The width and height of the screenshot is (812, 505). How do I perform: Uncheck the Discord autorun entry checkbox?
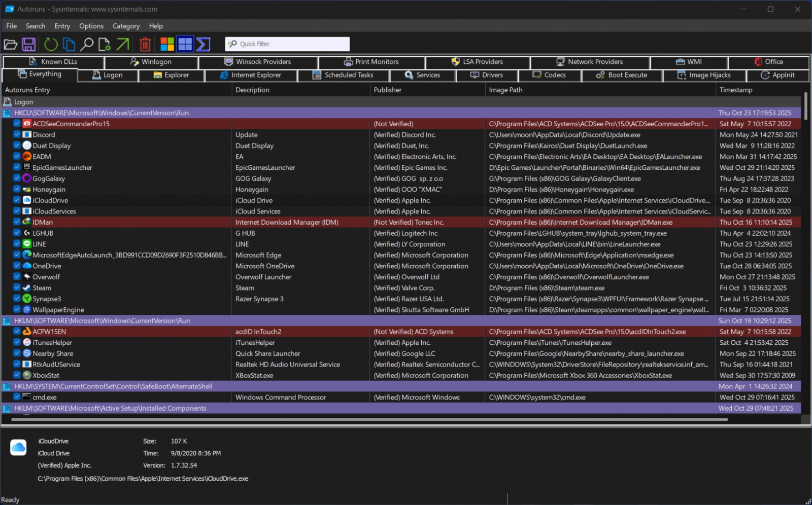click(x=17, y=134)
